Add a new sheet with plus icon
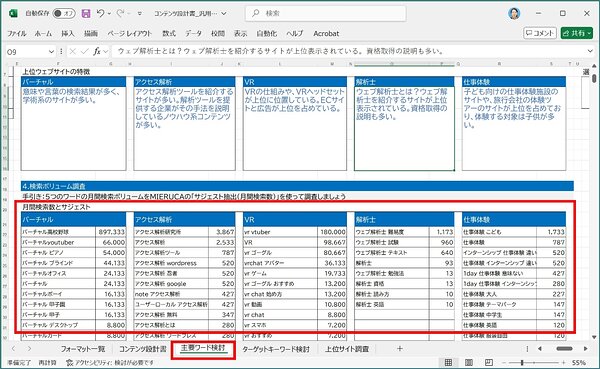 point(399,349)
